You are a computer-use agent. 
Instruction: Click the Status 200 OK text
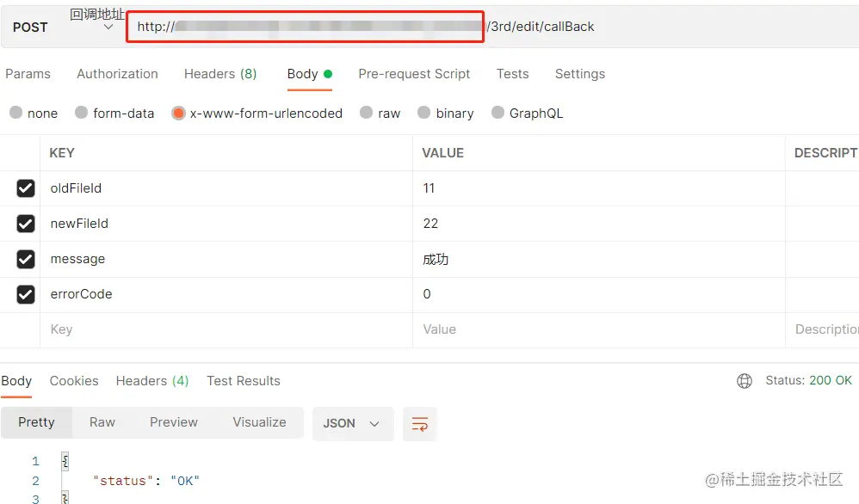tap(808, 380)
